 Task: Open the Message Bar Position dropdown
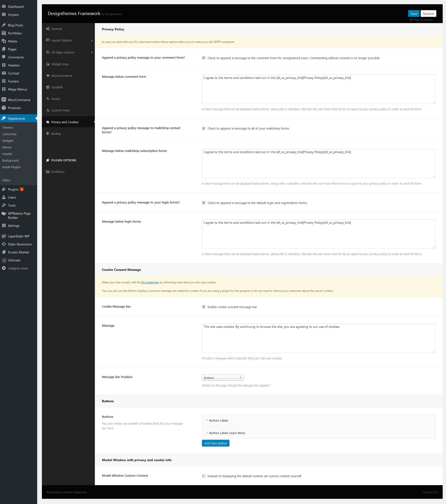click(x=222, y=378)
